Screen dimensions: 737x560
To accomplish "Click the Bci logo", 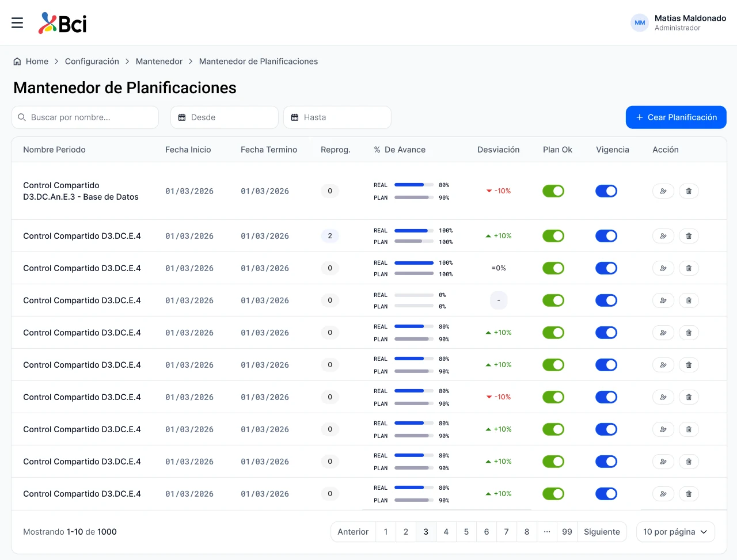I will click(62, 23).
